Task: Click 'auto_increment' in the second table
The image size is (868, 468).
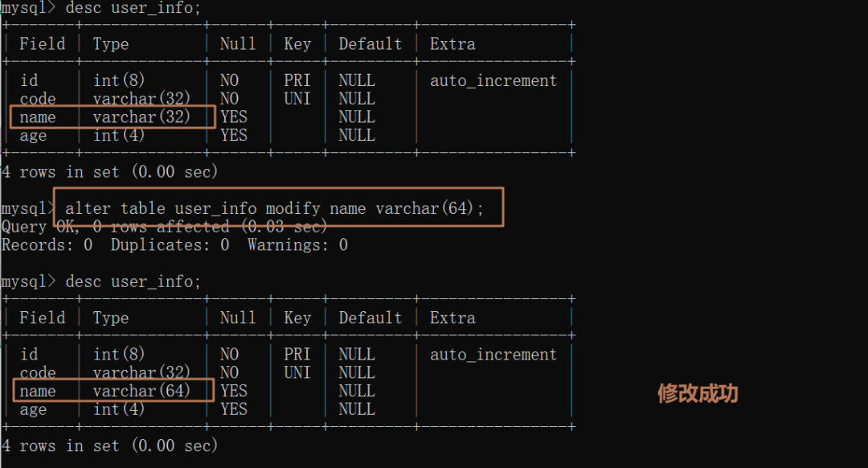Action: (493, 355)
